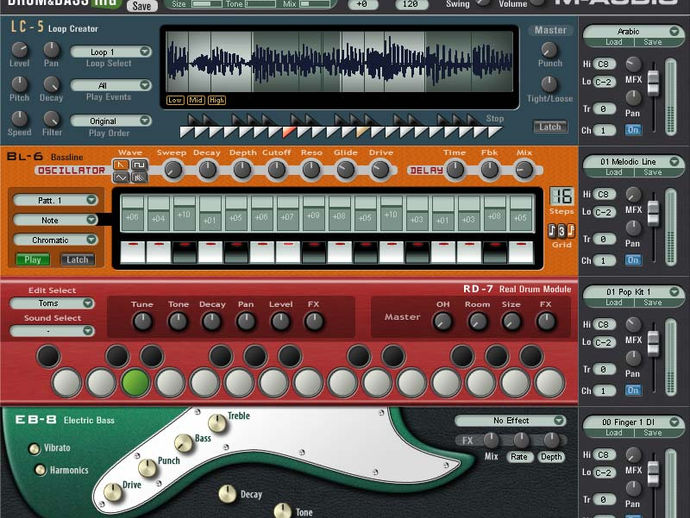Click the Swing knob in the top bar
Image resolution: width=690 pixels, height=518 pixels.
[x=483, y=3]
